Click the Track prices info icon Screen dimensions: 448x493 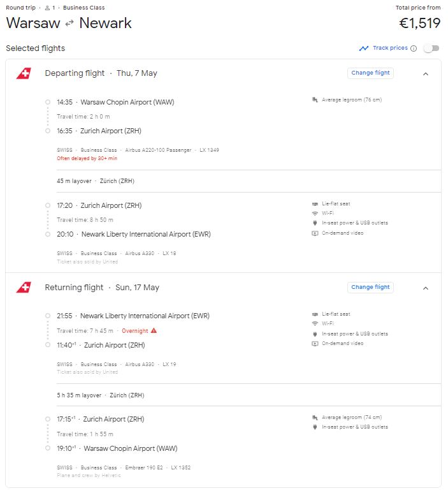(414, 48)
